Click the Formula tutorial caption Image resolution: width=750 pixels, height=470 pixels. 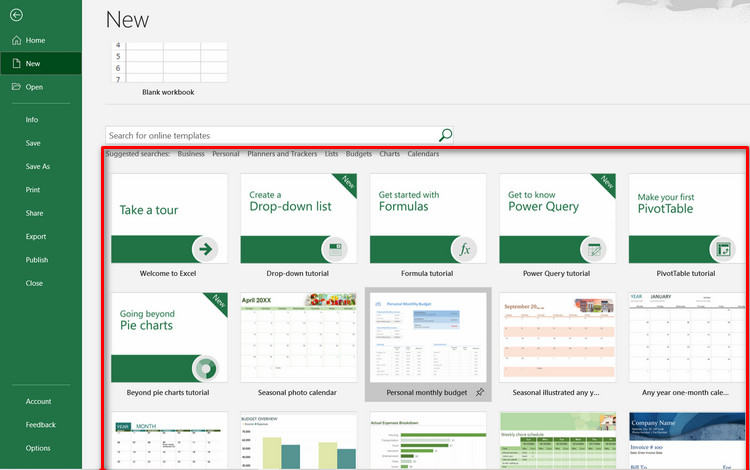point(427,273)
